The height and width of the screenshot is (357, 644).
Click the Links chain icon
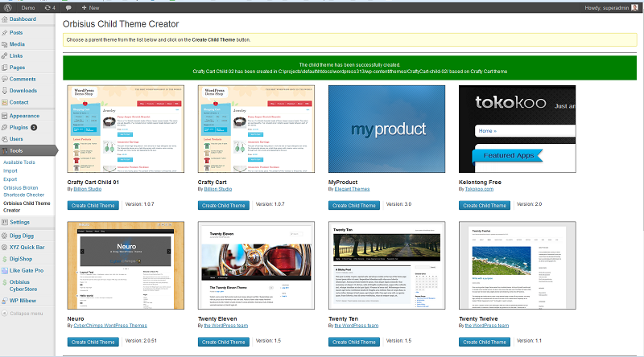(x=5, y=55)
